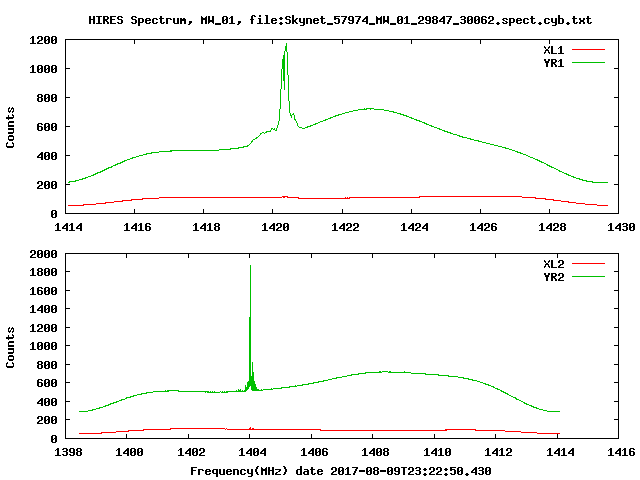Click the 2000 tick label on bottom plot

(43, 254)
